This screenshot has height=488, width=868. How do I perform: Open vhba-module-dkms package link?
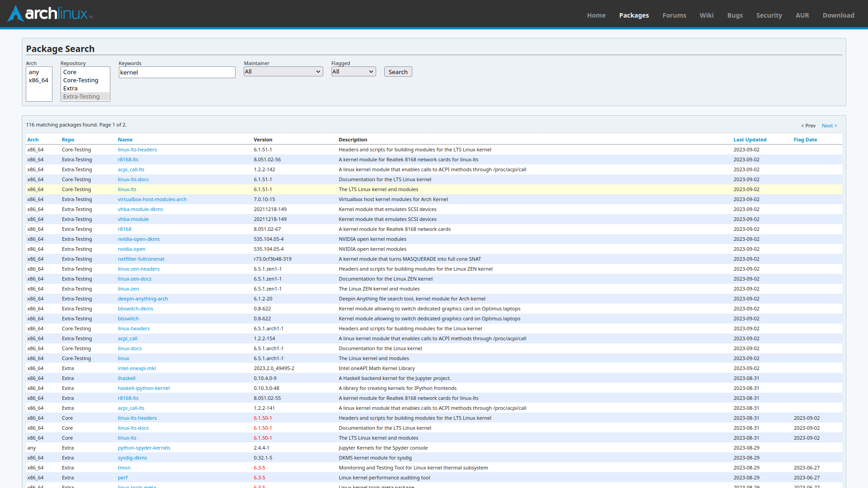tap(141, 209)
